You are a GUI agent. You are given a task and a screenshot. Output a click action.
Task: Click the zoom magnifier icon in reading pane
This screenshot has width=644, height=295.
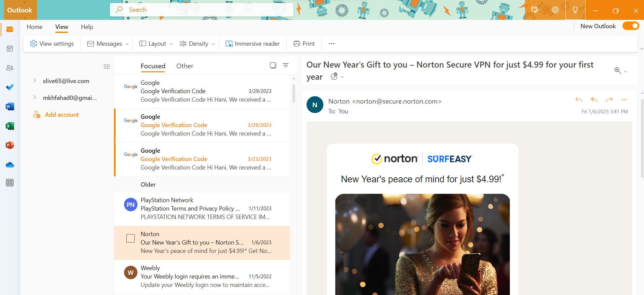pyautogui.click(x=617, y=71)
